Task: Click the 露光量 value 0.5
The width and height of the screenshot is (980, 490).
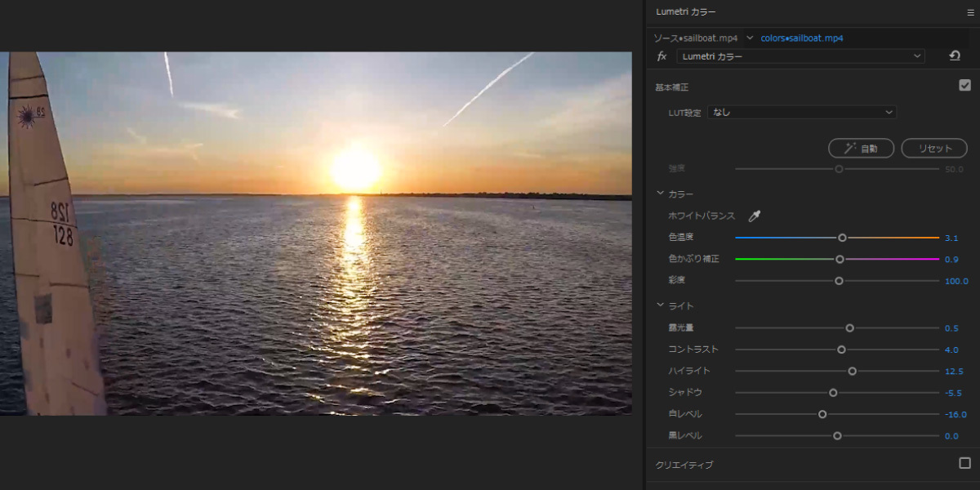Action: (x=951, y=327)
